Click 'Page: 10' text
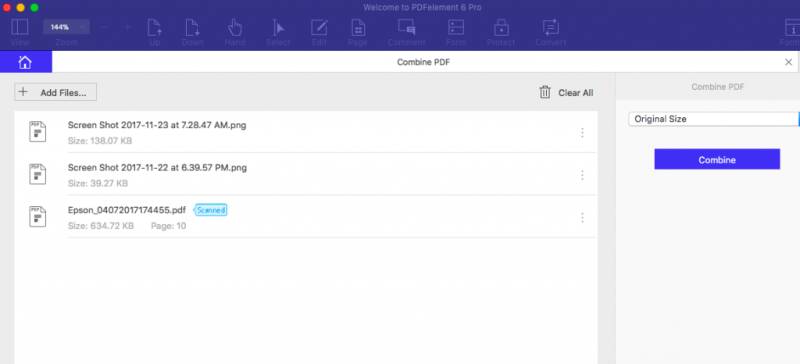This screenshot has height=364, width=800. [x=168, y=226]
